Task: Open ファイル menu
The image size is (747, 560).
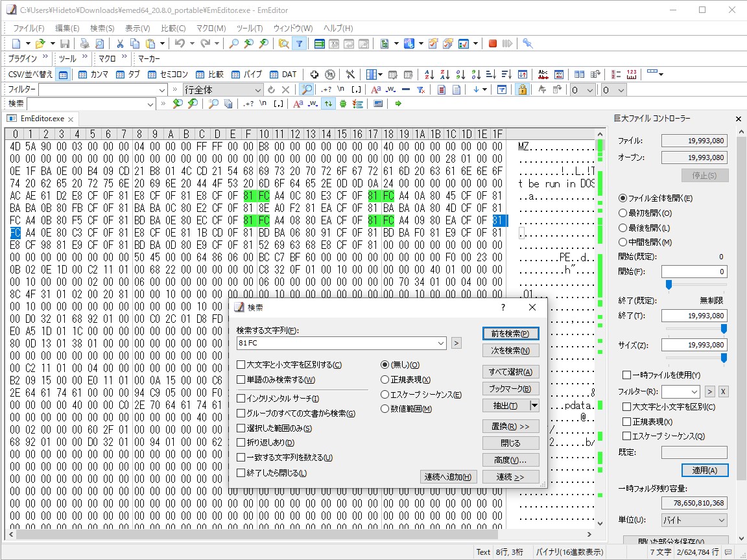Action: pos(29,29)
